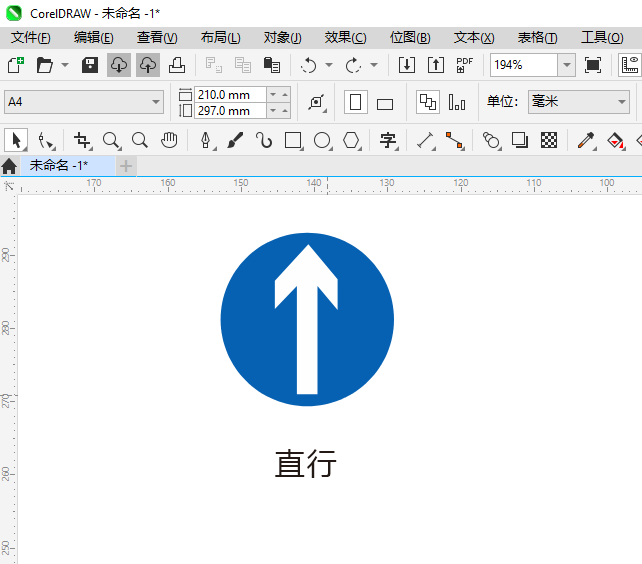Click the Full-screen preview icon
This screenshot has width=642, height=564.
[593, 65]
